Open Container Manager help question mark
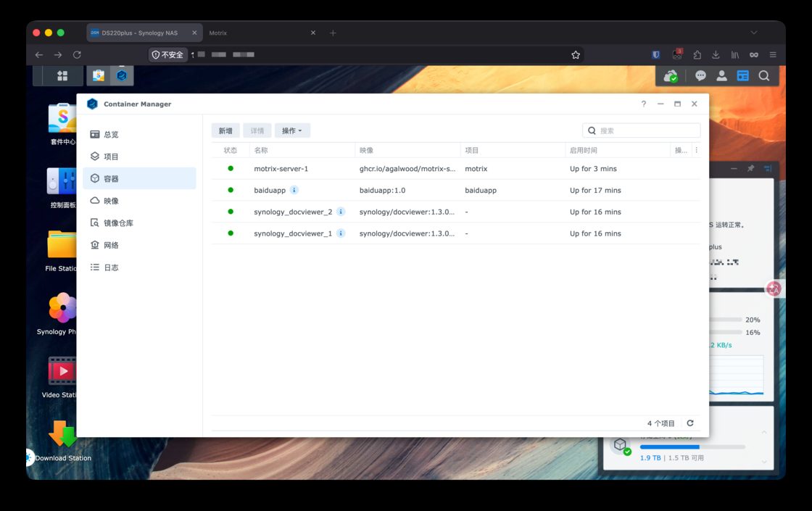This screenshot has width=812, height=511. 644,104
